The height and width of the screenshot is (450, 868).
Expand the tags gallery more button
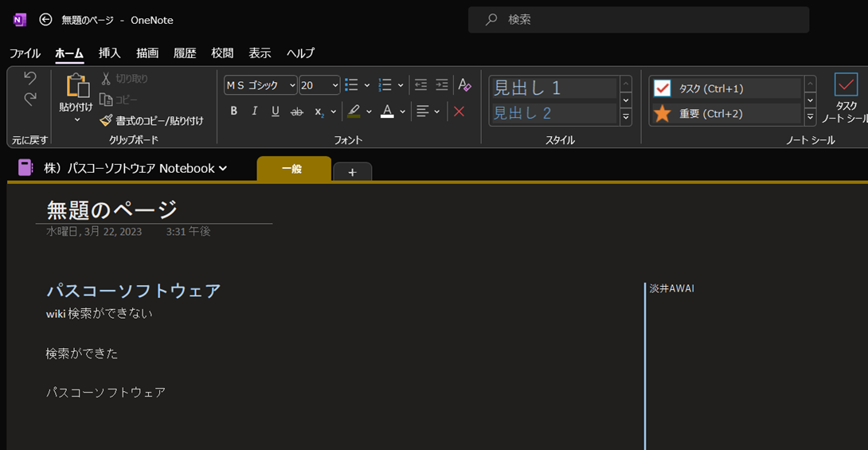(x=811, y=117)
